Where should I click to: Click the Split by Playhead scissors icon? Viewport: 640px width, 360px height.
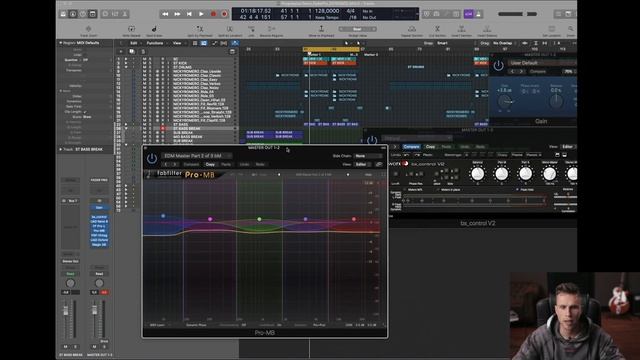point(200,29)
